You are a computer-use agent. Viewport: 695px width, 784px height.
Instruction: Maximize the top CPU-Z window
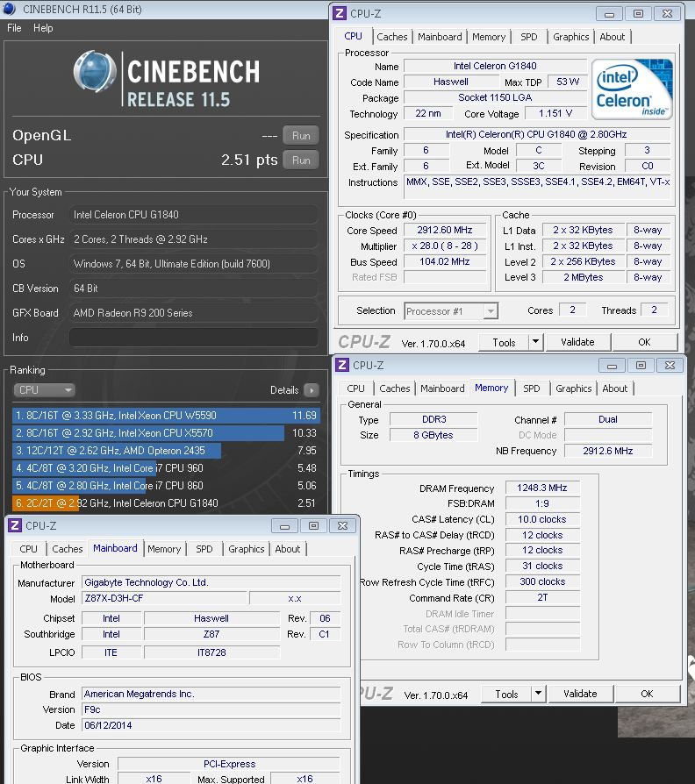tap(639, 14)
